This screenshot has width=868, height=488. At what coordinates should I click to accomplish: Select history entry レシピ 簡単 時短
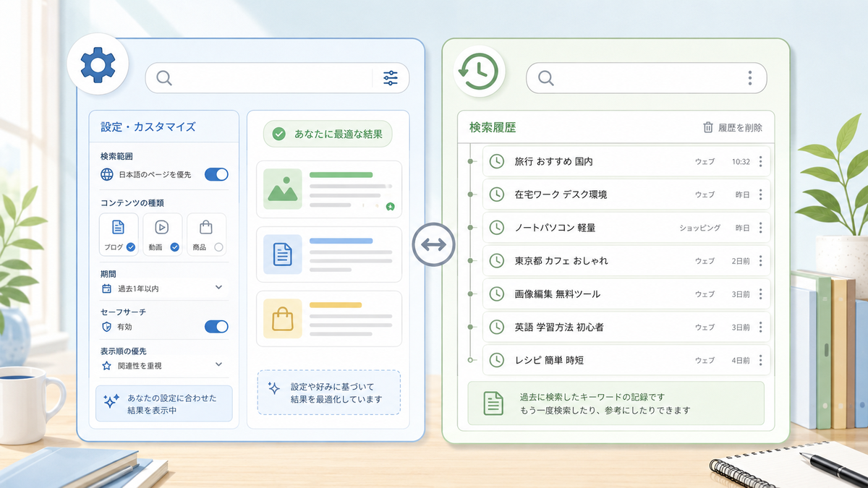626,359
